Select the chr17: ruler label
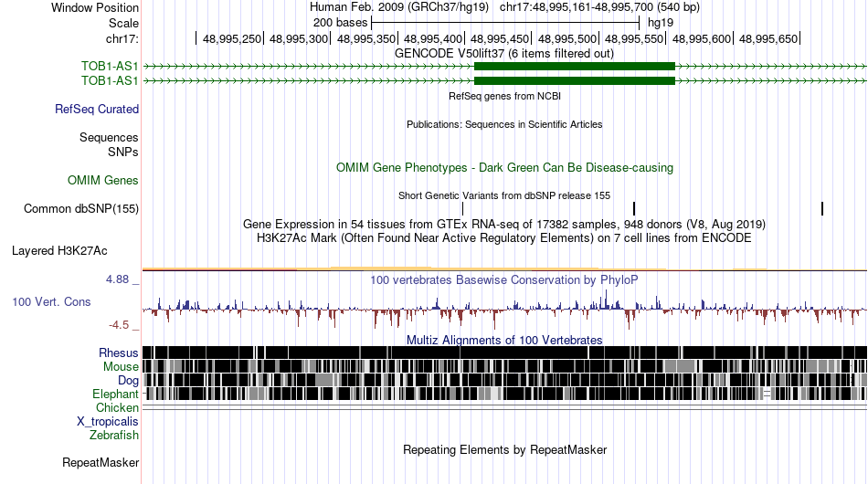The height and width of the screenshot is (484, 868). tap(122, 38)
